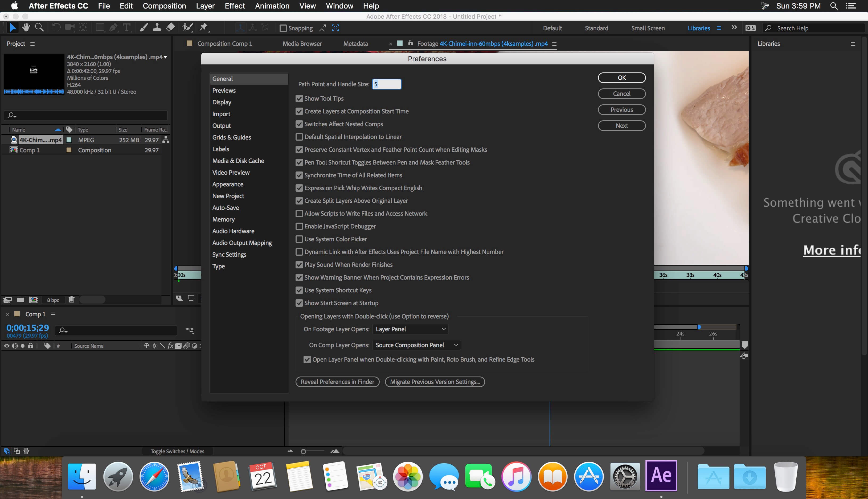Click the Snapping toggle icon

click(282, 28)
